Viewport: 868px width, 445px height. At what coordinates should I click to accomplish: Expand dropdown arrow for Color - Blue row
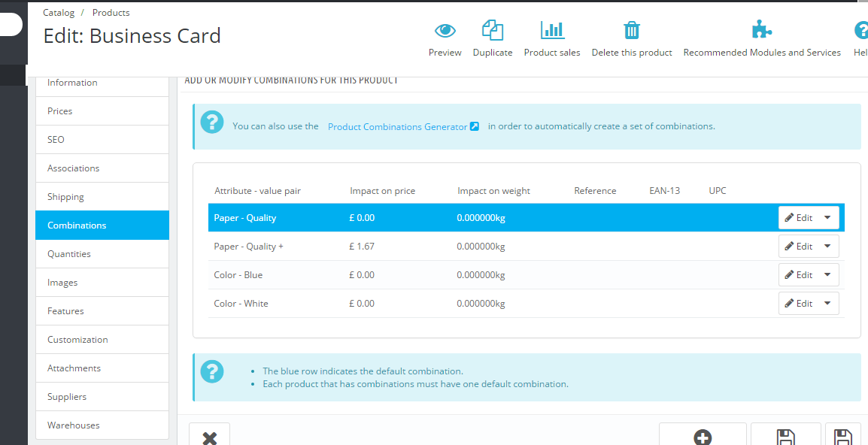(827, 275)
